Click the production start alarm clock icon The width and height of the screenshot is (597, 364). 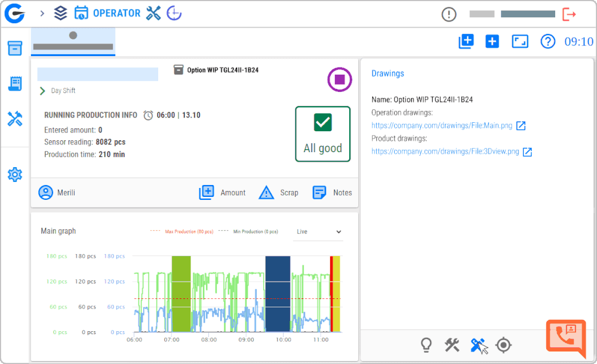tap(148, 115)
